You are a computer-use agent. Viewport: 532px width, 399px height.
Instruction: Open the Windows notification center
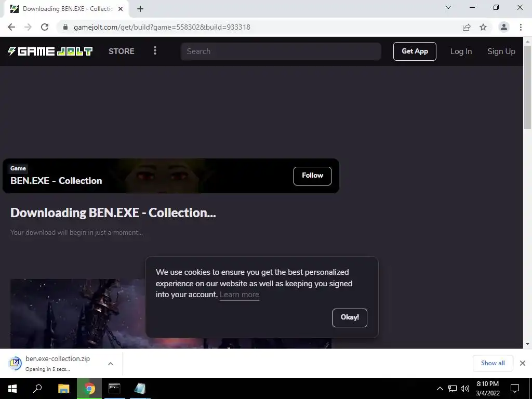coord(515,389)
